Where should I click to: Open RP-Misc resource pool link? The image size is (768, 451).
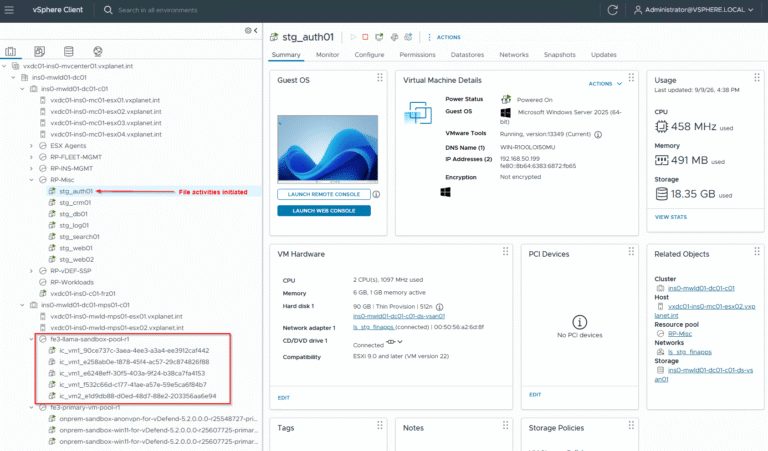pos(680,333)
